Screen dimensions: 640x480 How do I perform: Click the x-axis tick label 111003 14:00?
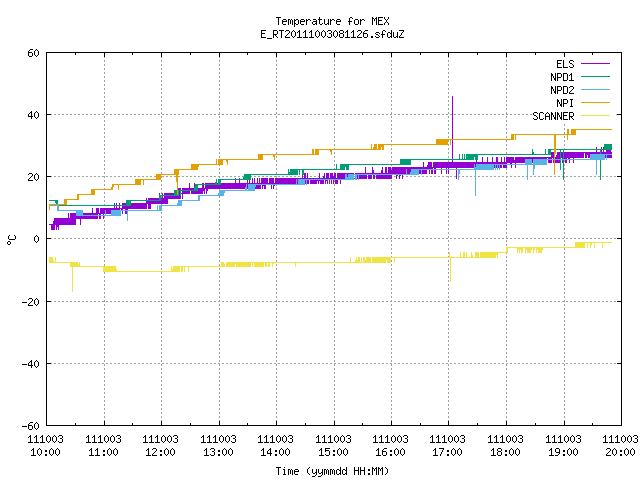pos(276,446)
